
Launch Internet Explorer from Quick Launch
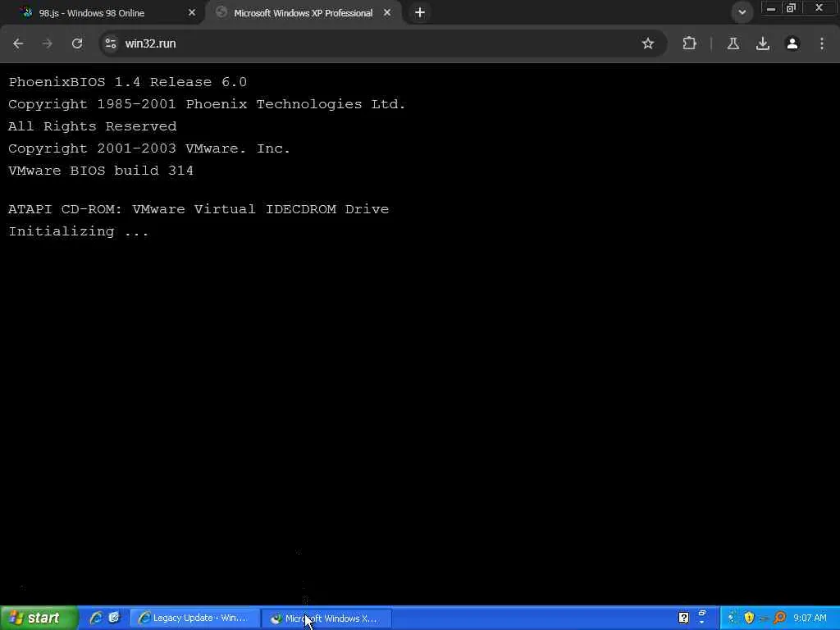click(96, 618)
